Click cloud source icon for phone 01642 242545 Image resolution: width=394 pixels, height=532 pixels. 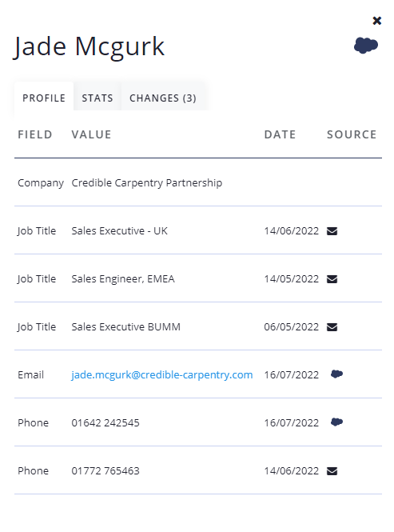[x=336, y=422]
